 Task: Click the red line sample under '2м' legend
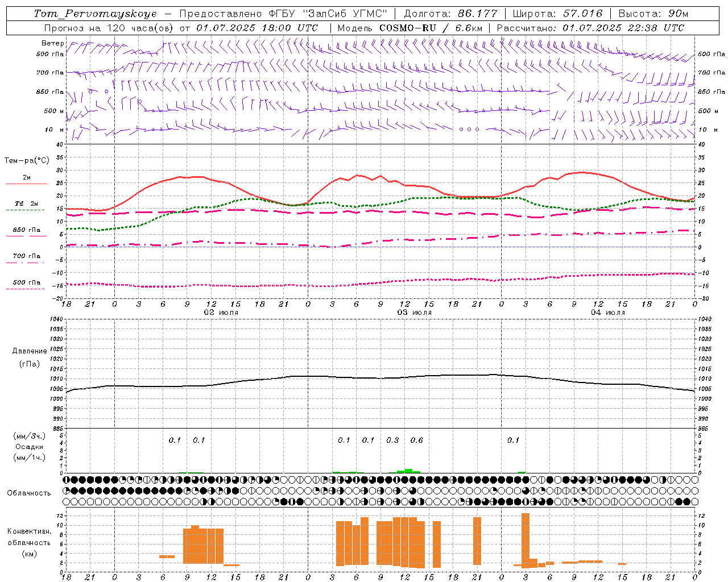pos(26,184)
